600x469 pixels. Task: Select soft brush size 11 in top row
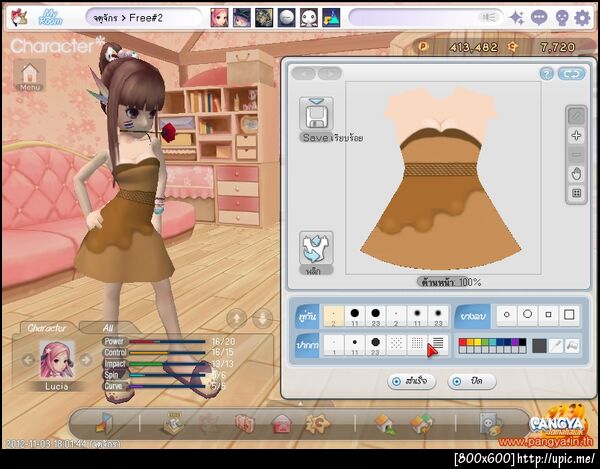[x=417, y=316]
